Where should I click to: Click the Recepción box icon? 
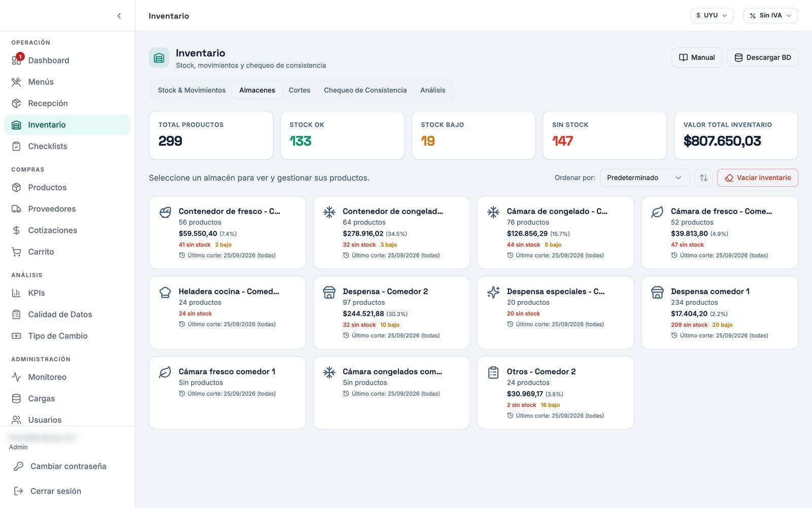(16, 103)
